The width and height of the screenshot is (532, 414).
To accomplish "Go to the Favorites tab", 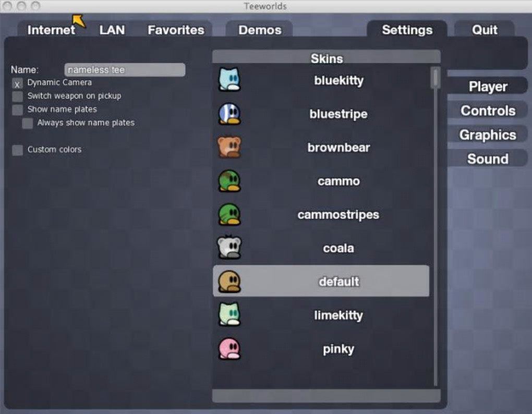I will point(176,30).
